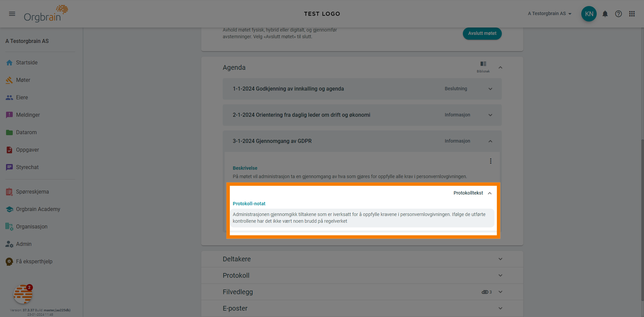Open the hamburger navigation menu
The width and height of the screenshot is (644, 317).
click(12, 14)
